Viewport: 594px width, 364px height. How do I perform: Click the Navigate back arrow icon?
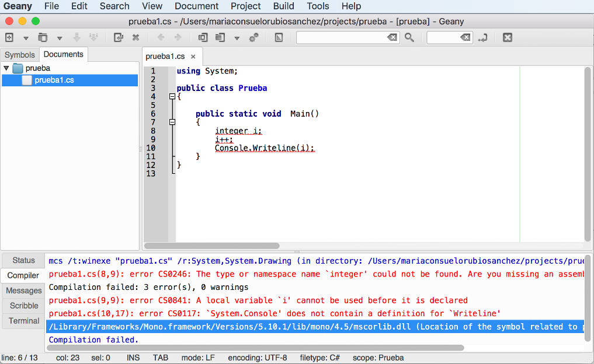click(161, 37)
